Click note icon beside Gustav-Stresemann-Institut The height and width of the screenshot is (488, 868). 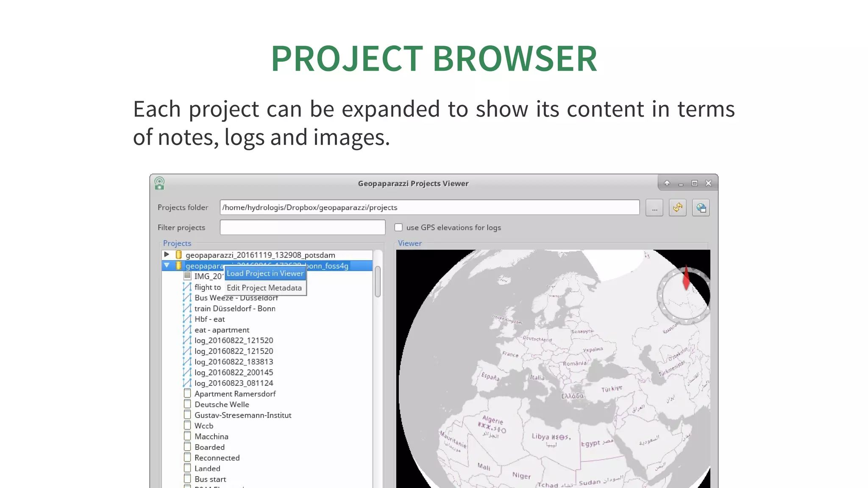pyautogui.click(x=187, y=415)
